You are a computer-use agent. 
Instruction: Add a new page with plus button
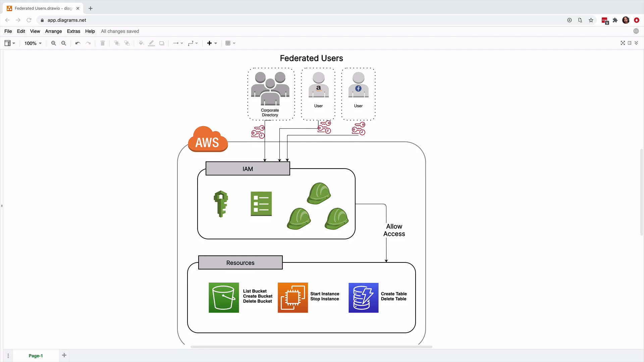(64, 355)
